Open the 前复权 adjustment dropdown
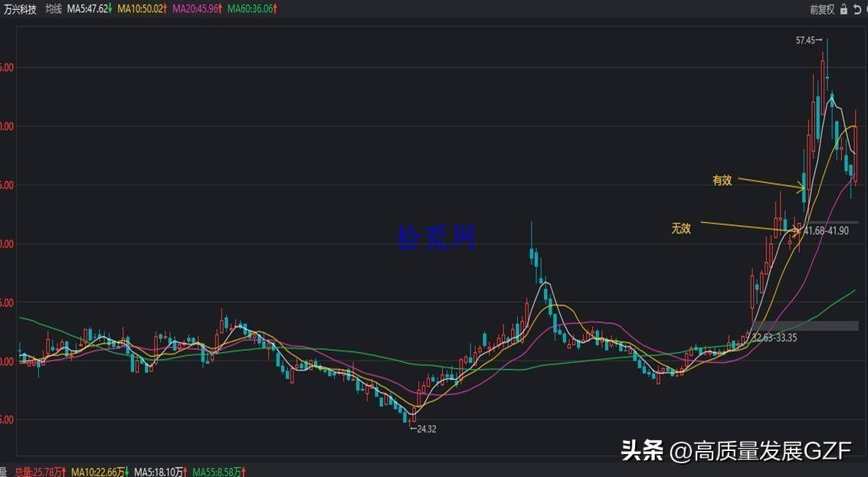 point(822,9)
